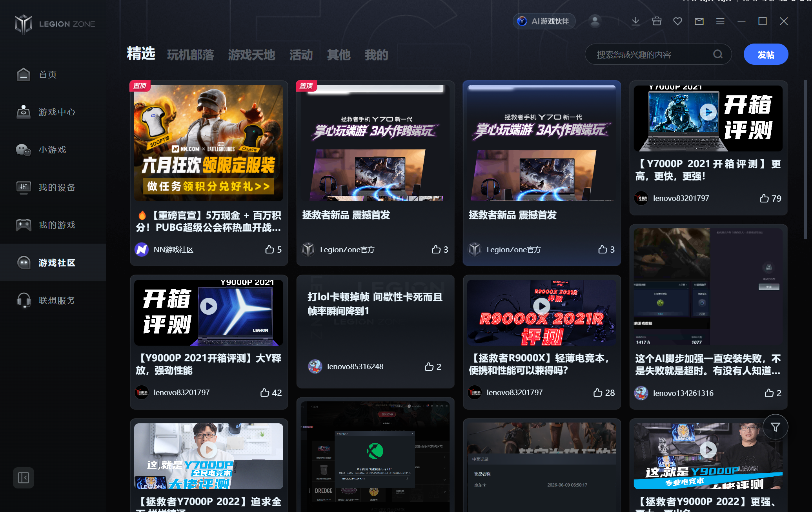Switch to the 玩机部落 tab

click(190, 55)
